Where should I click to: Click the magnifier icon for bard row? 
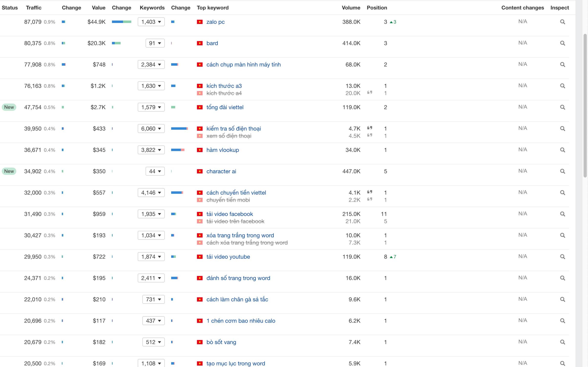562,43
